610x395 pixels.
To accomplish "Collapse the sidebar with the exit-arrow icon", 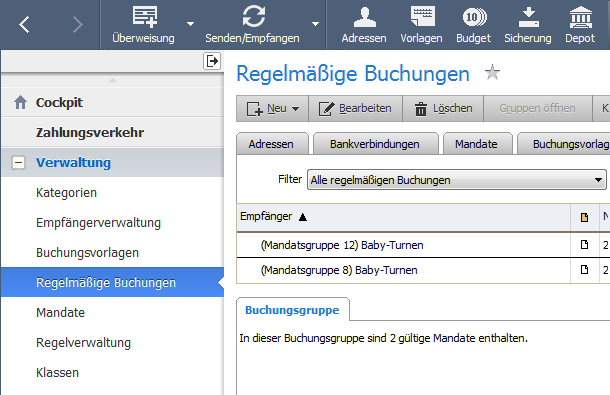I will point(212,61).
